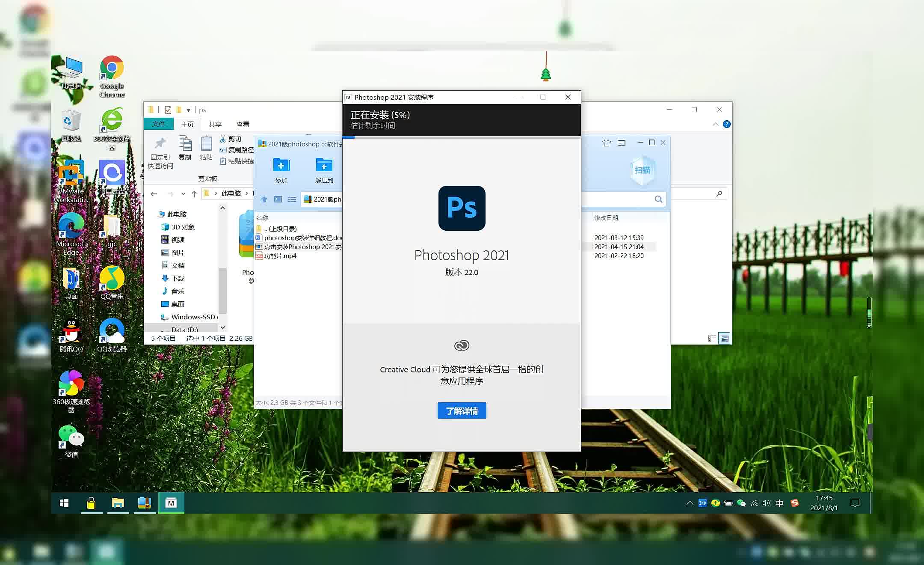Toggle the properties checkmark icon in title bar

coord(168,110)
